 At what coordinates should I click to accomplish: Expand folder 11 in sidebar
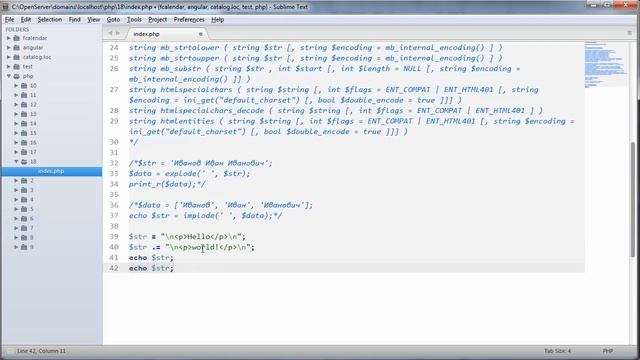point(16,95)
